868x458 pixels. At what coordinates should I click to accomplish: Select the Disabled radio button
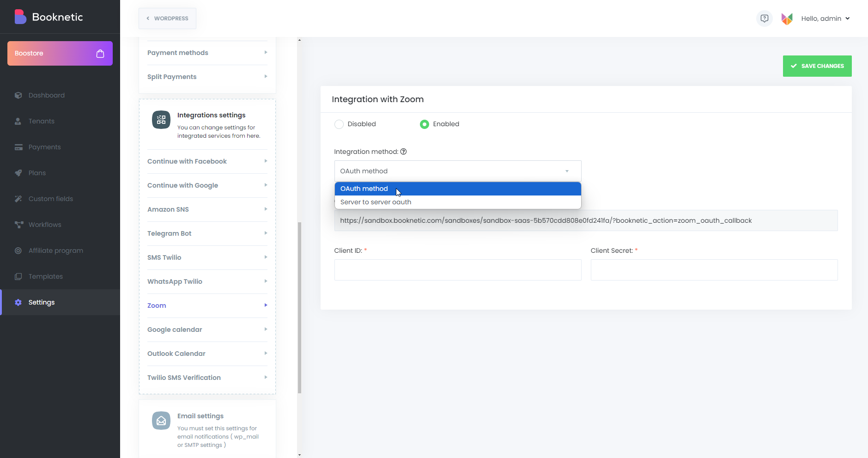coord(339,124)
